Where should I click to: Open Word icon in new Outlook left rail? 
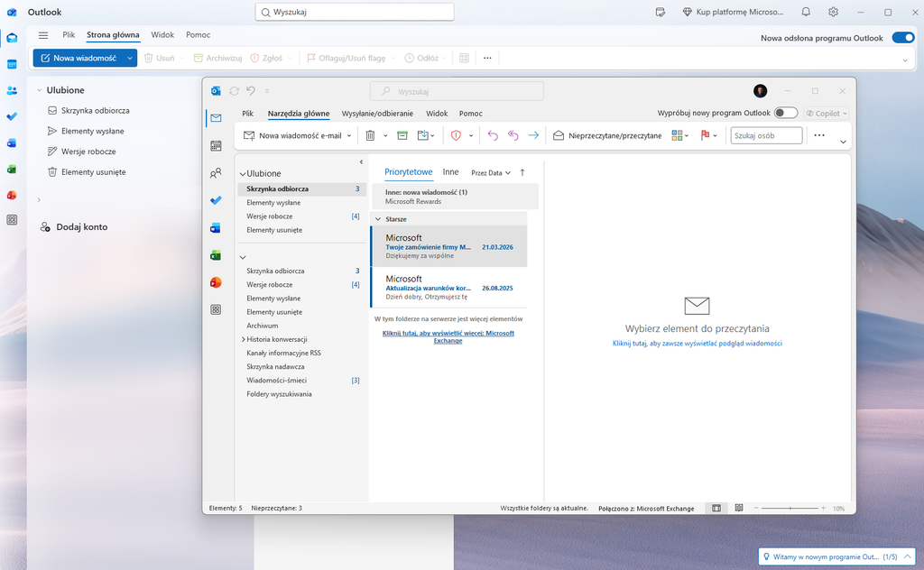pos(12,143)
